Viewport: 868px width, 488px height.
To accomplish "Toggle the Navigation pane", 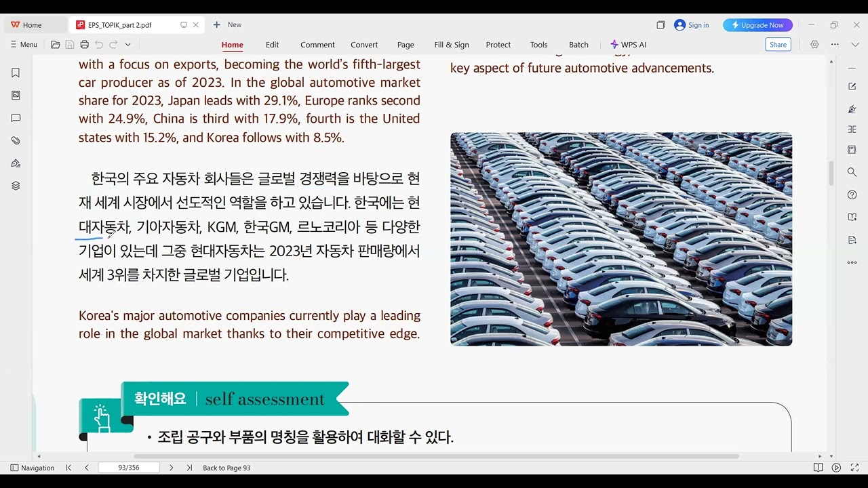I will point(33,468).
